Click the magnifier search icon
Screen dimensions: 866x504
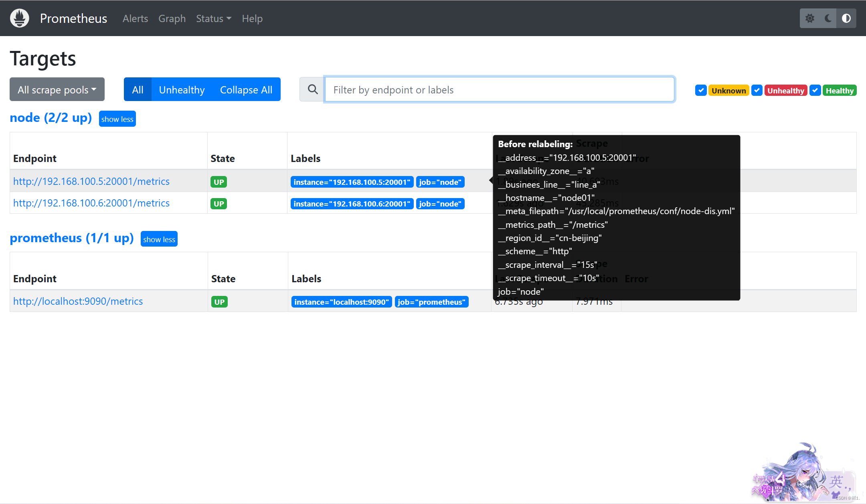pos(313,89)
